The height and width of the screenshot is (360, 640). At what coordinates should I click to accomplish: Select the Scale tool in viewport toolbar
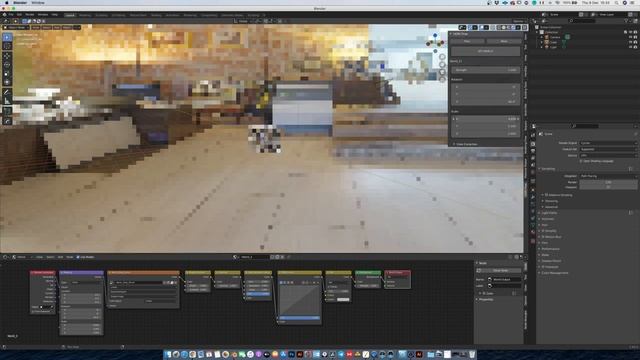point(7,73)
